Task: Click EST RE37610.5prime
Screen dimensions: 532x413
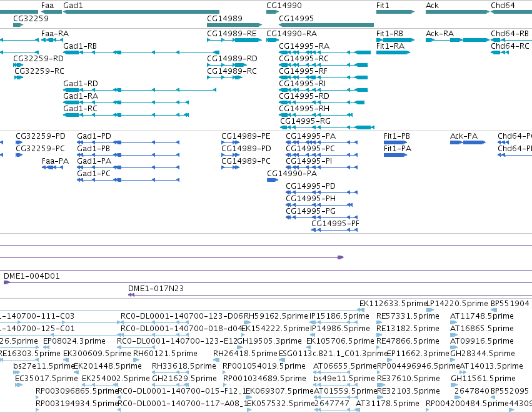Action: coord(408,379)
